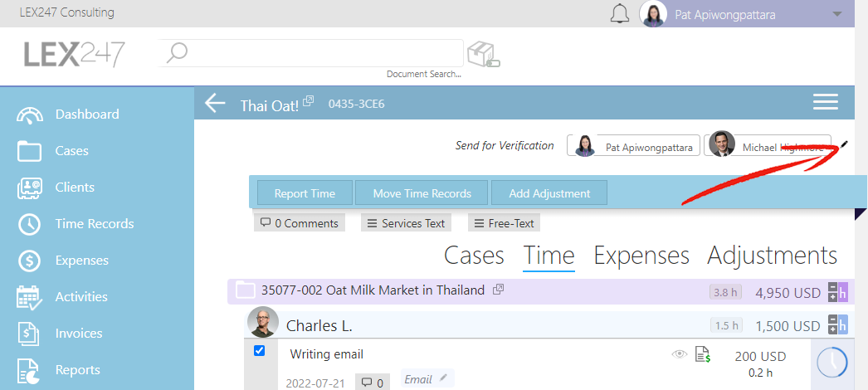Click the 3.8 h hours badge

click(725, 293)
